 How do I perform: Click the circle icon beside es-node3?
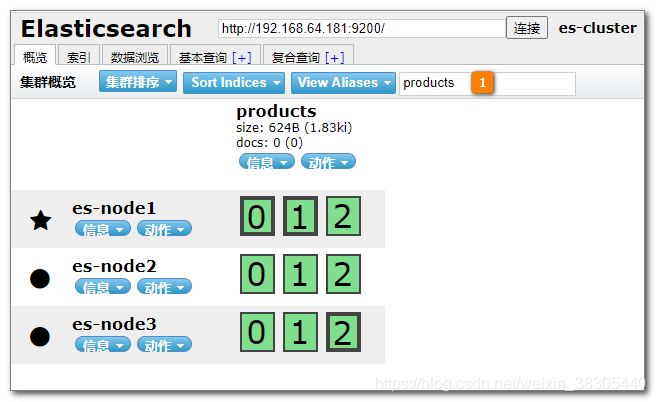pos(40,337)
